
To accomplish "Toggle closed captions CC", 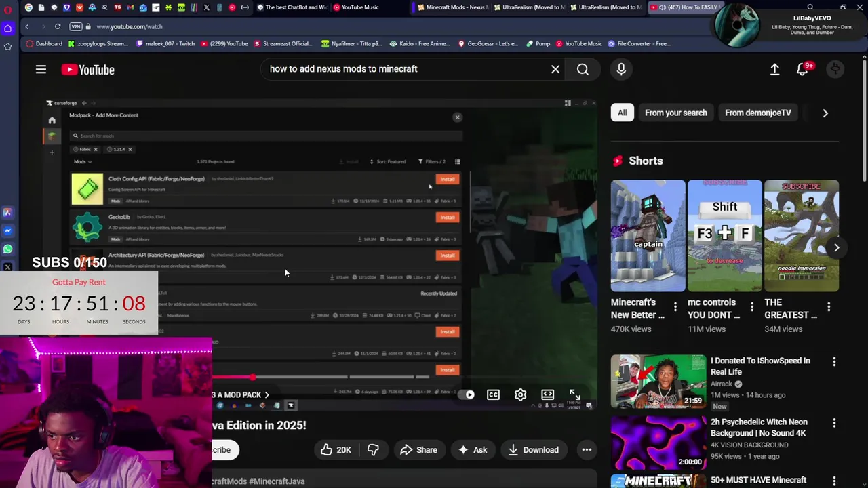I will click(x=493, y=394).
